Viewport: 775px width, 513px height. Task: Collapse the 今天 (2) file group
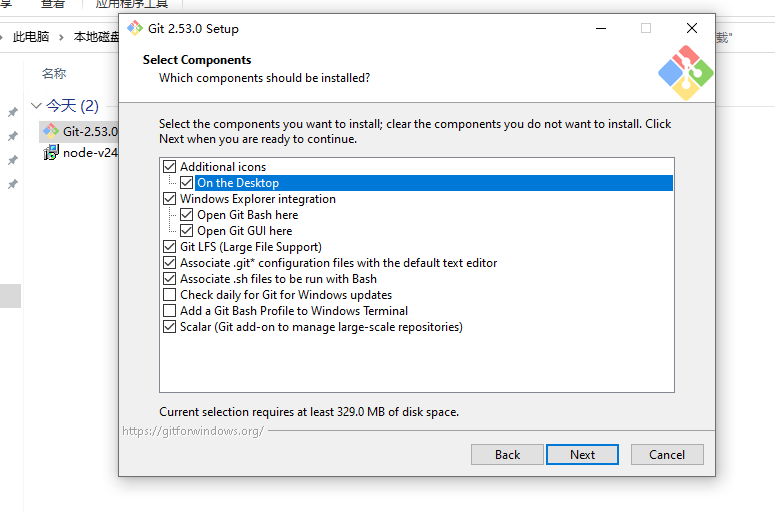[36, 106]
